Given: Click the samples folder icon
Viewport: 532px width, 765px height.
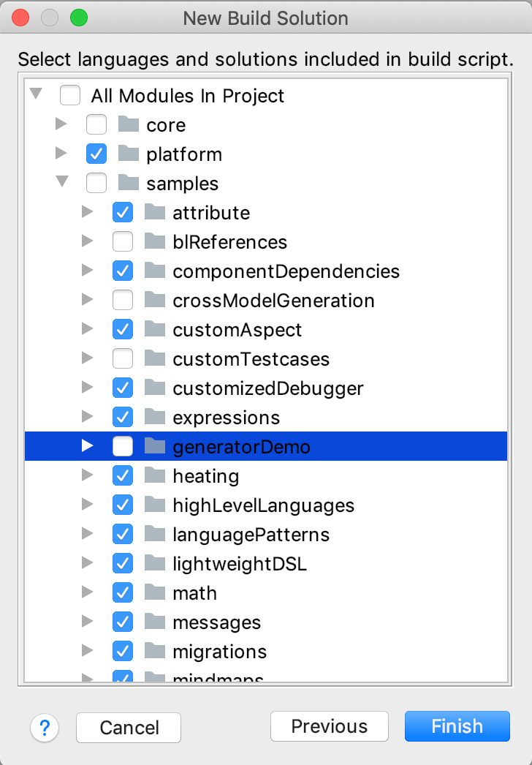Looking at the screenshot, I should pyautogui.click(x=129, y=184).
